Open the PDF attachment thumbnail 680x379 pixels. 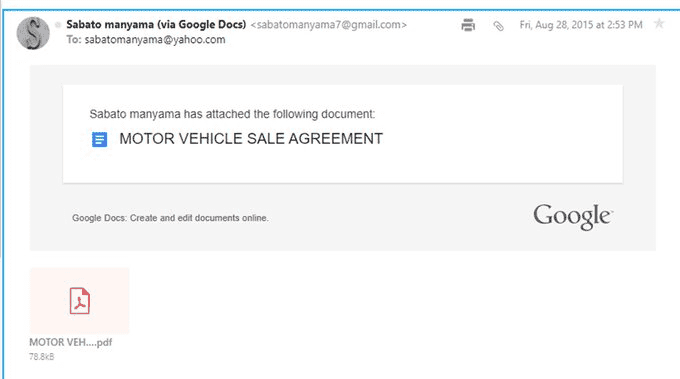point(79,301)
